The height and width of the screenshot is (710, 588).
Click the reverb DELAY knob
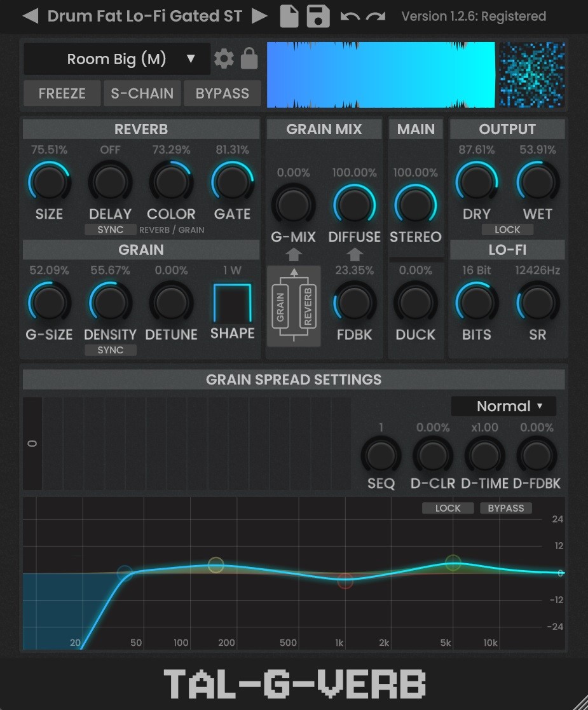pos(110,182)
